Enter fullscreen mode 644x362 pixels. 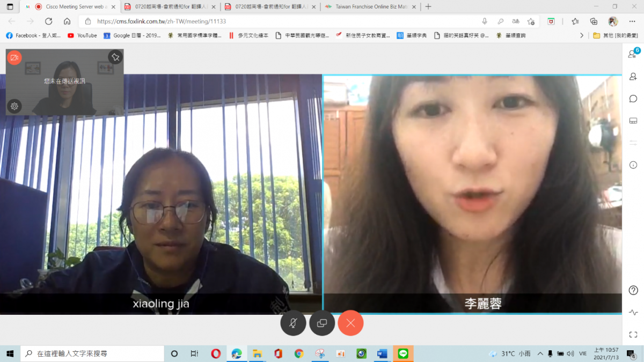coord(633,335)
